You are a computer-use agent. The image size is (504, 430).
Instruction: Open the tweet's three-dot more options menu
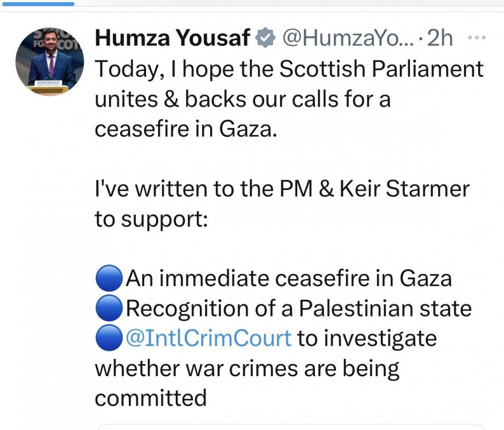click(477, 38)
